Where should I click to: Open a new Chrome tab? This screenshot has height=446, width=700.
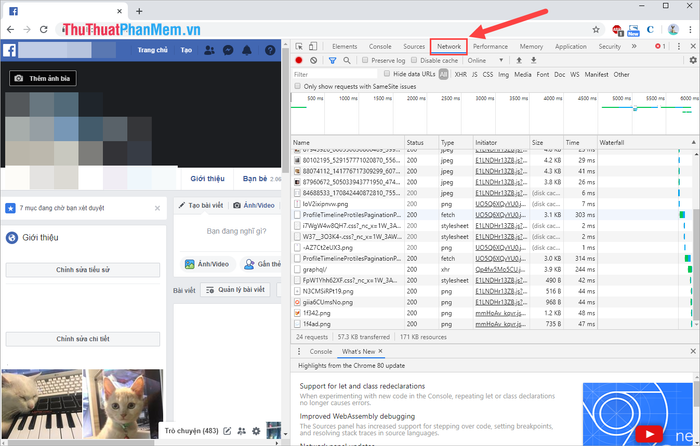(139, 11)
